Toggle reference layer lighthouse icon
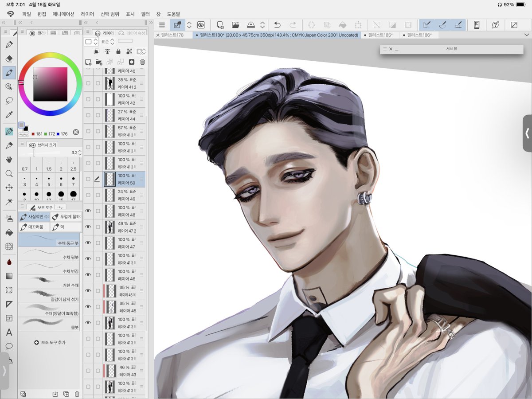The width and height of the screenshot is (532, 399). pos(107,51)
